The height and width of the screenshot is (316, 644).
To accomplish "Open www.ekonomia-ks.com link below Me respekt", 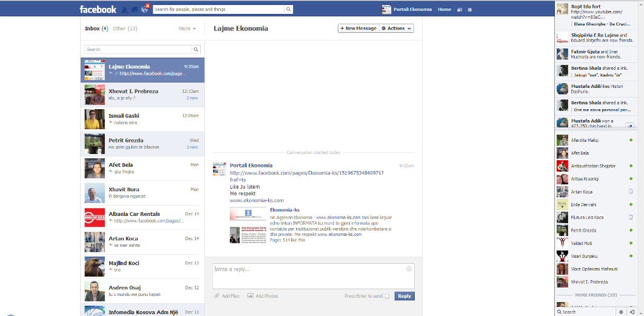I will click(x=257, y=201).
